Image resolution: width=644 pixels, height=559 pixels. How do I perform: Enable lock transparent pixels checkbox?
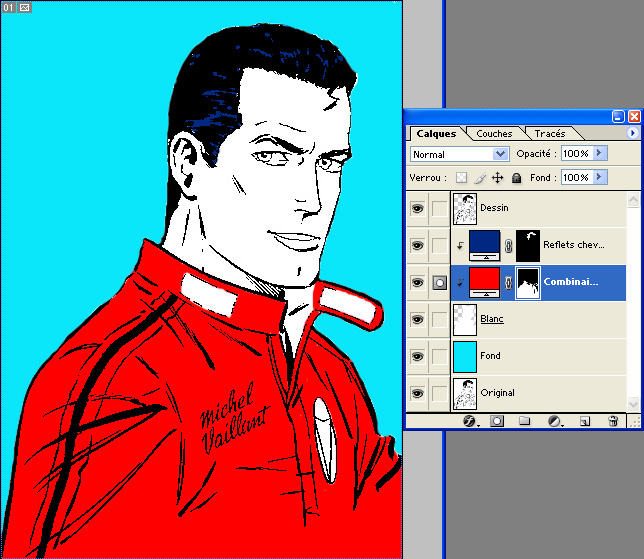click(x=461, y=177)
